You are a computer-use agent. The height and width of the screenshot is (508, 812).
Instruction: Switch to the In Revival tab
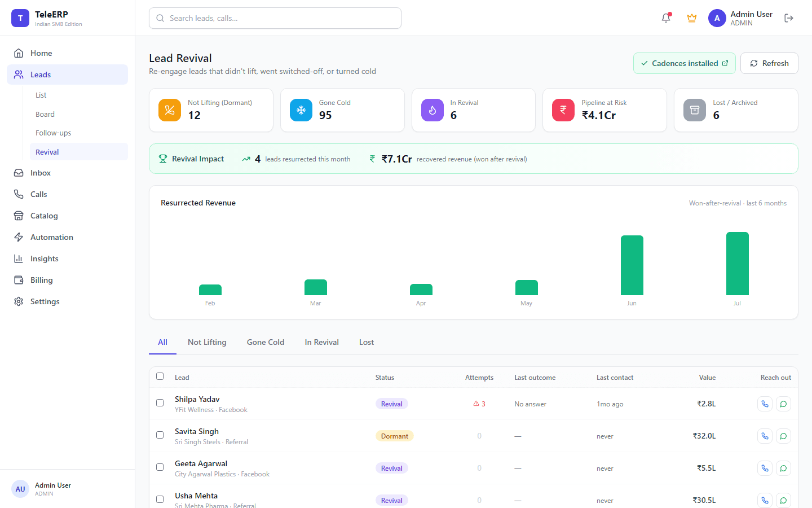pos(322,342)
